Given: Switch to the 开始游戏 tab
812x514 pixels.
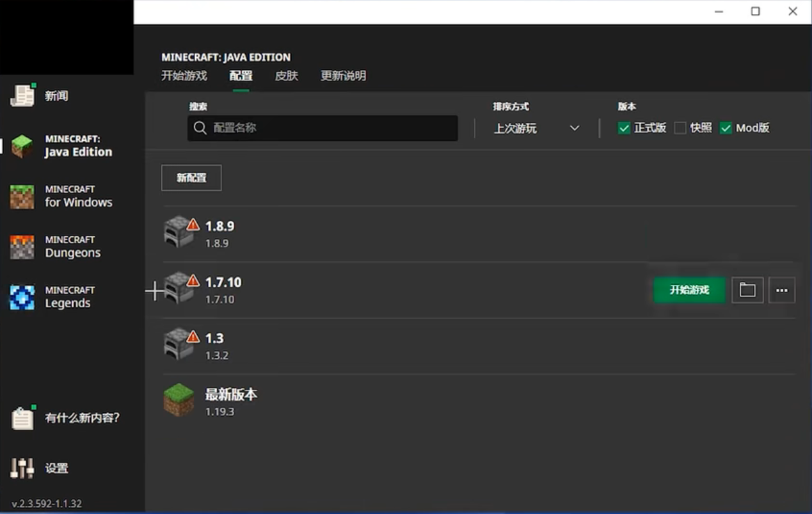Looking at the screenshot, I should pyautogui.click(x=184, y=76).
